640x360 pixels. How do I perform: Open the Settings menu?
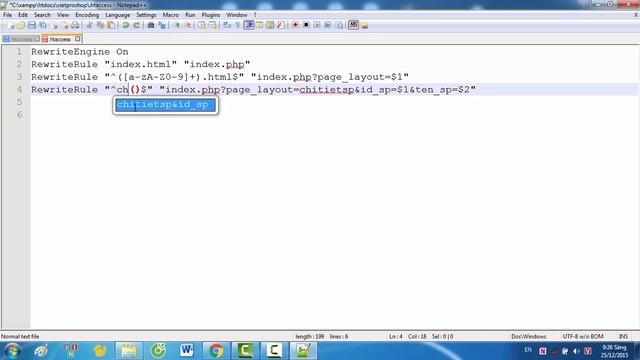(x=146, y=15)
